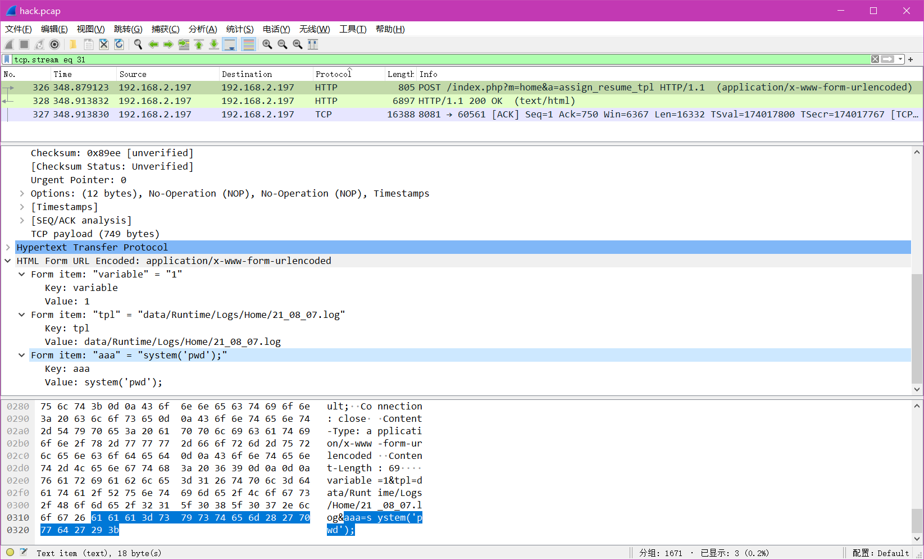924x560 pixels.
Task: Open the 编辑(E) menu
Action: click(54, 29)
